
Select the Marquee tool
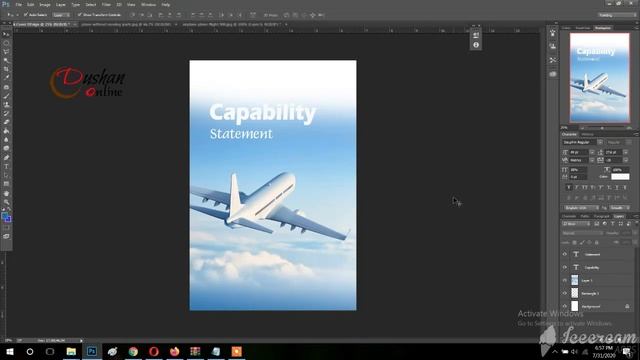(6, 43)
